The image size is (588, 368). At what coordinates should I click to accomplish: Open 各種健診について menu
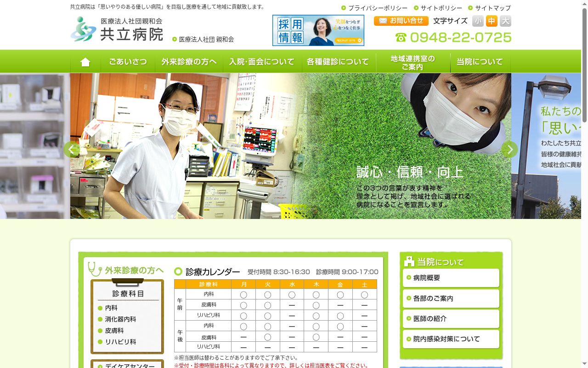(338, 62)
